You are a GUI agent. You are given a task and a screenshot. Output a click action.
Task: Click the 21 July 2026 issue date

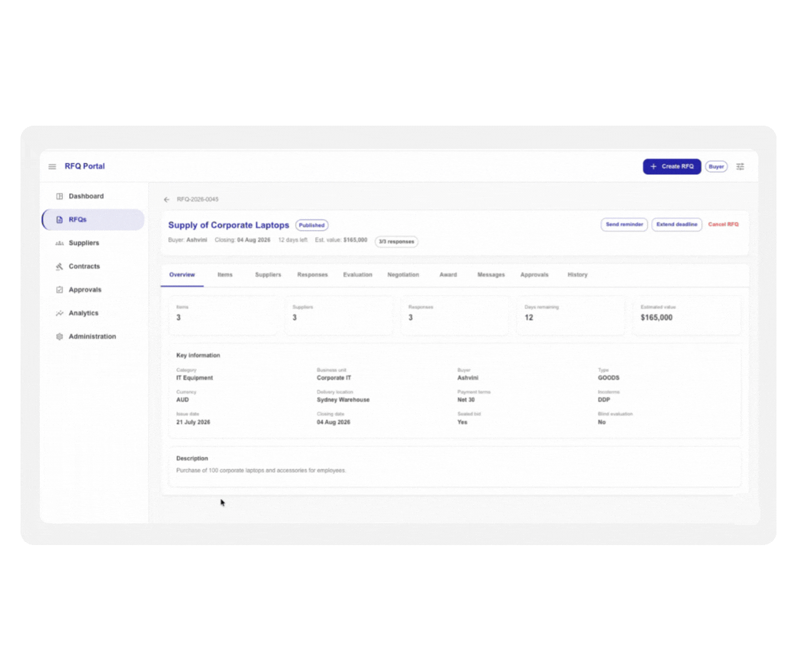pyautogui.click(x=193, y=422)
